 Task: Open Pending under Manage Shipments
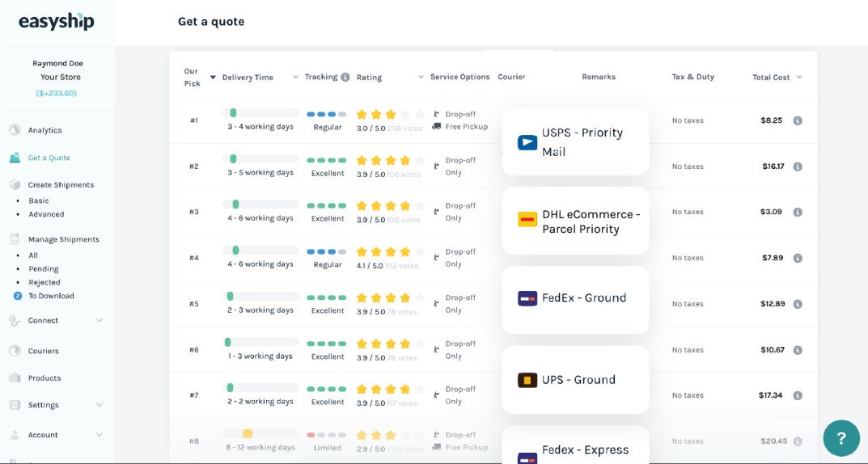coord(43,268)
